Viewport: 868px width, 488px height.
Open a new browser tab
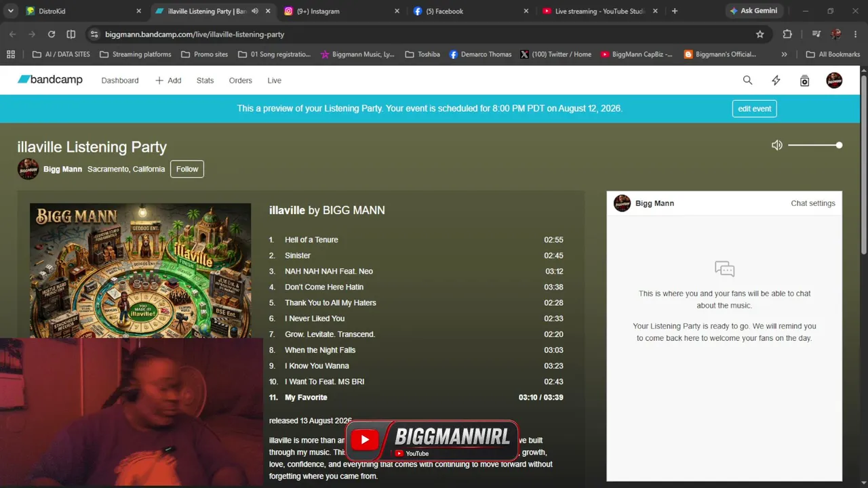click(x=674, y=11)
